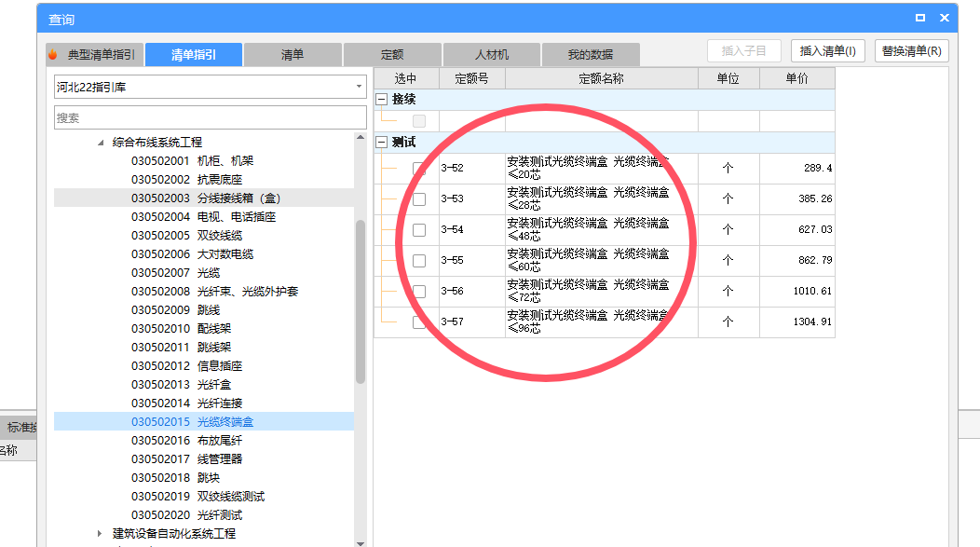Check the box for quota 3-55
Image resolution: width=980 pixels, height=547 pixels.
pos(419,260)
